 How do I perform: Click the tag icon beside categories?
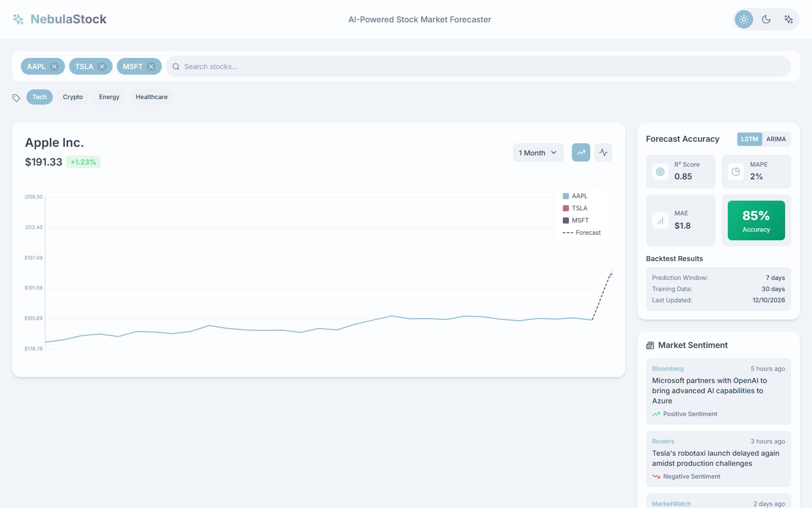16,98
